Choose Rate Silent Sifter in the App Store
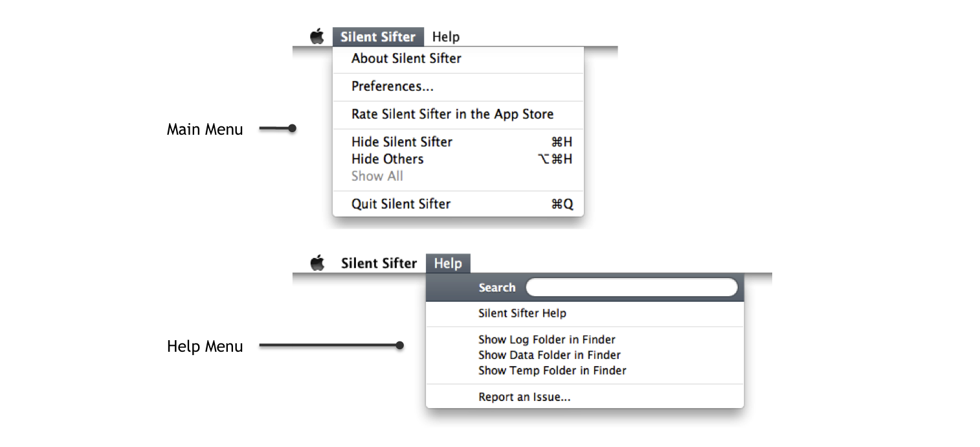 [452, 114]
